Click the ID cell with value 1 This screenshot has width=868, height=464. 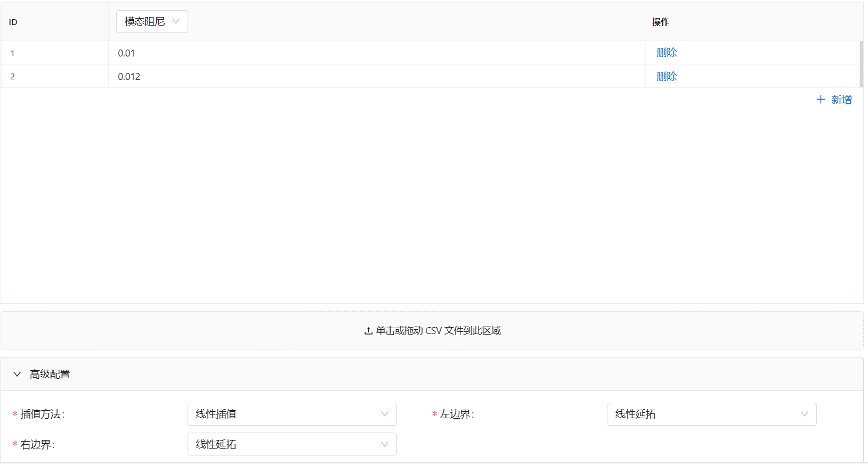(x=55, y=53)
